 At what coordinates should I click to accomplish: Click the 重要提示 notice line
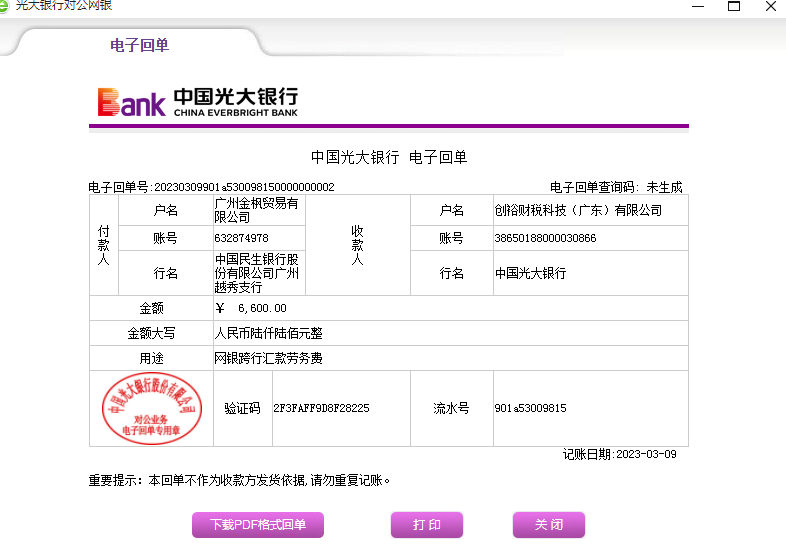pos(239,480)
